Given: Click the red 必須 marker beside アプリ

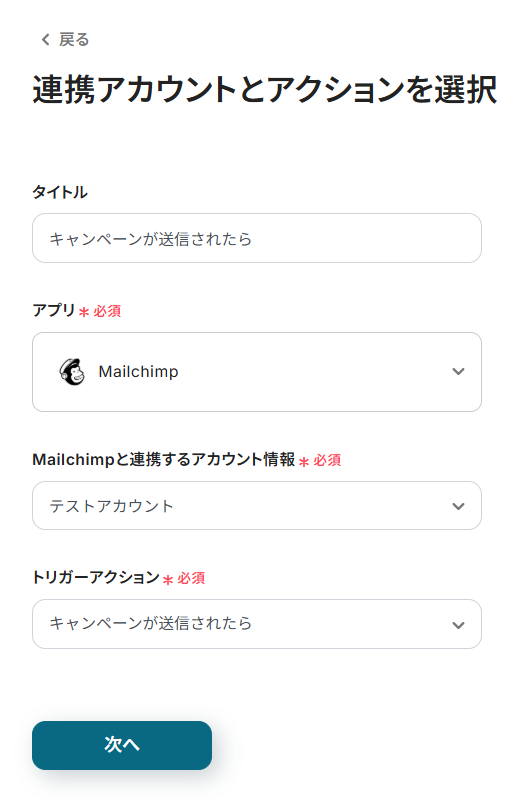Looking at the screenshot, I should pos(107,311).
